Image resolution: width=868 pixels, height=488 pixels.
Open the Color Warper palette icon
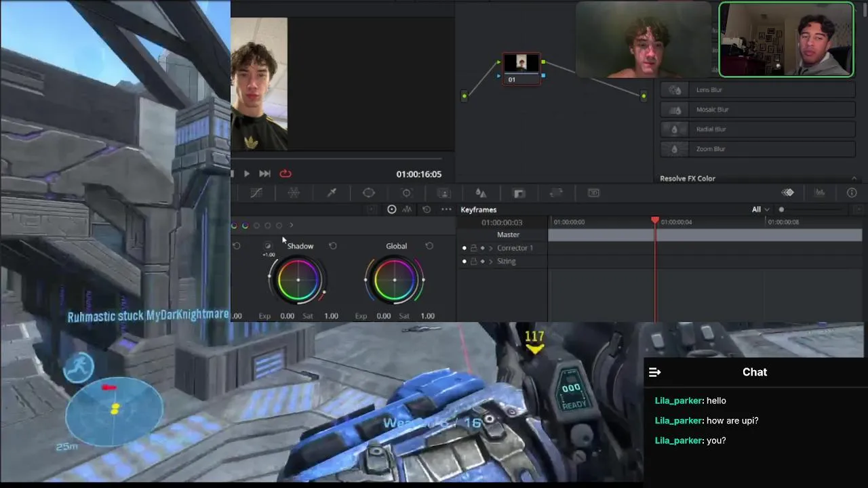point(294,193)
